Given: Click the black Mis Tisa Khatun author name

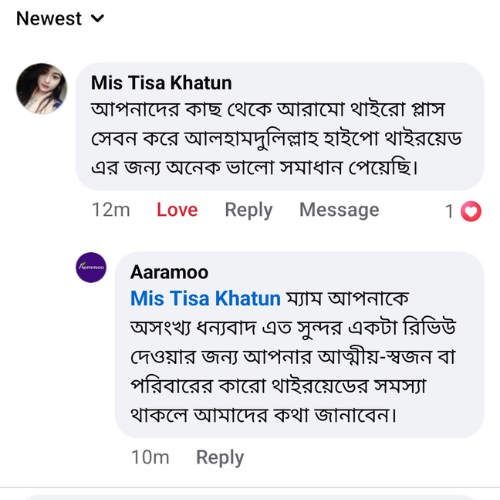Looking at the screenshot, I should point(161,83).
